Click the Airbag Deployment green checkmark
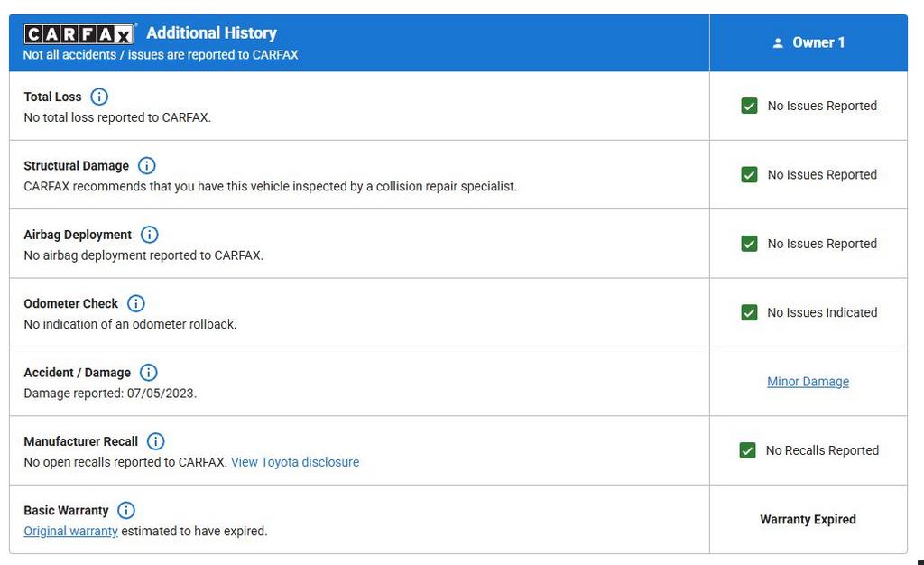Image resolution: width=924 pixels, height=565 pixels. [749, 244]
